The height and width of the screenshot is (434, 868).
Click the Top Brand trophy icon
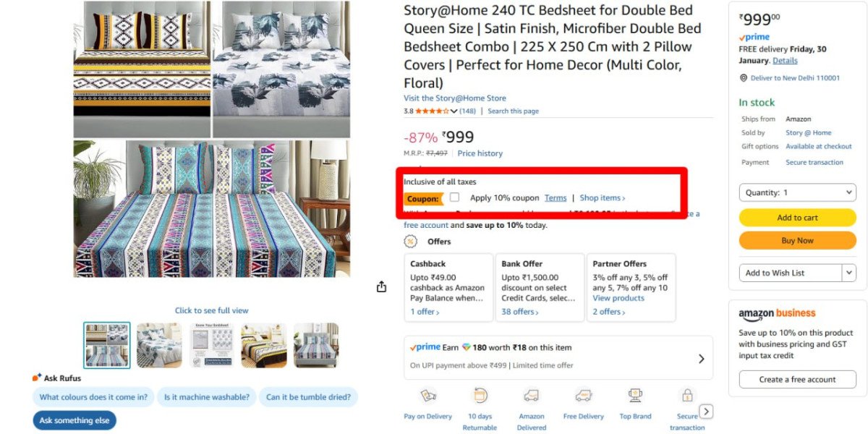(635, 396)
